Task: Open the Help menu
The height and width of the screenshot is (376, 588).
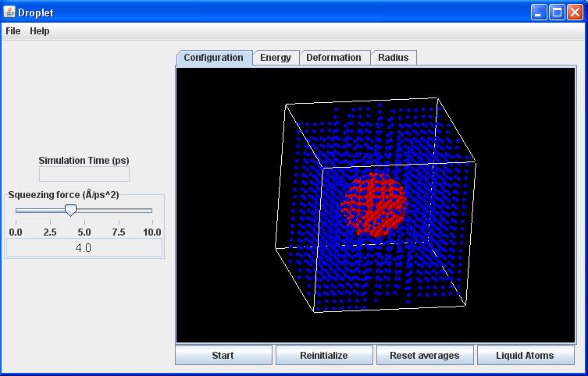Action: [x=39, y=31]
